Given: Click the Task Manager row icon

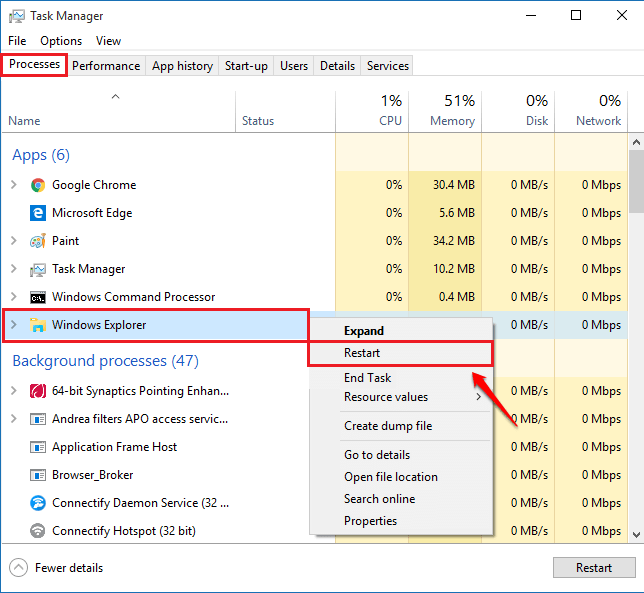Looking at the screenshot, I should click(38, 269).
